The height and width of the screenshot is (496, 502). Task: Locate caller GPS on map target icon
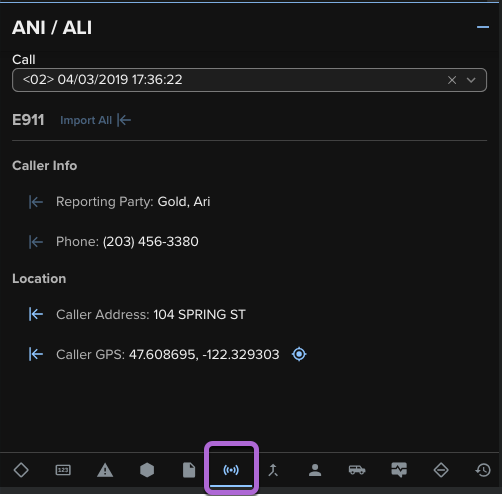pyautogui.click(x=299, y=354)
